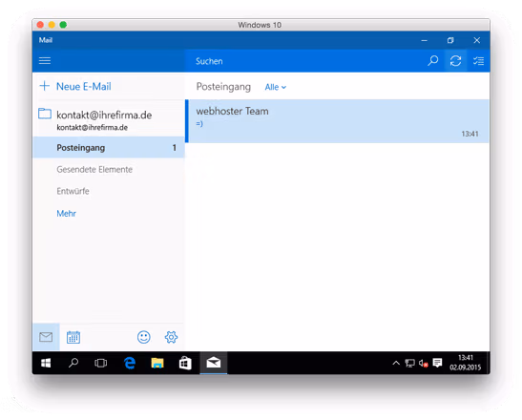Open network status tray icon
522x420 pixels.
pos(409,363)
